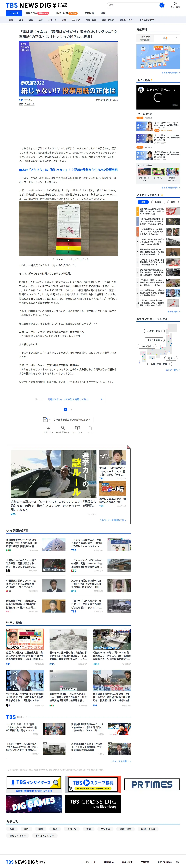Open the 深掘りDIG tab
This screenshot has width=186, height=868.
click(37, 13)
